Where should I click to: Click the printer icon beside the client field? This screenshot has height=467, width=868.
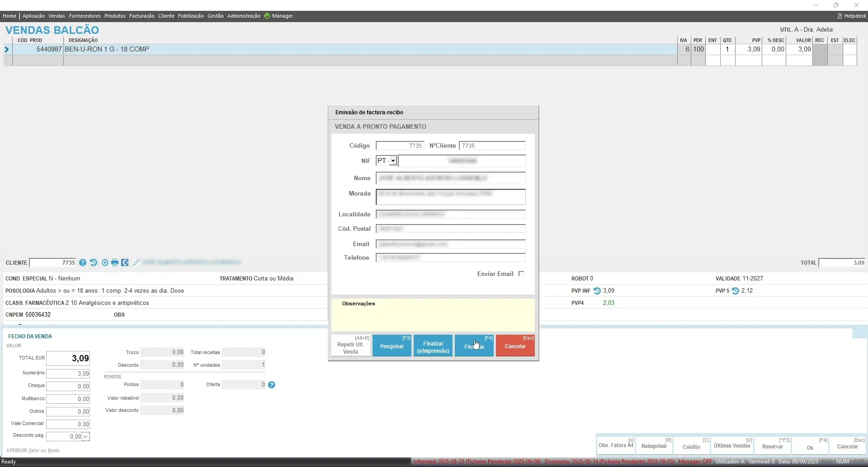click(x=115, y=262)
